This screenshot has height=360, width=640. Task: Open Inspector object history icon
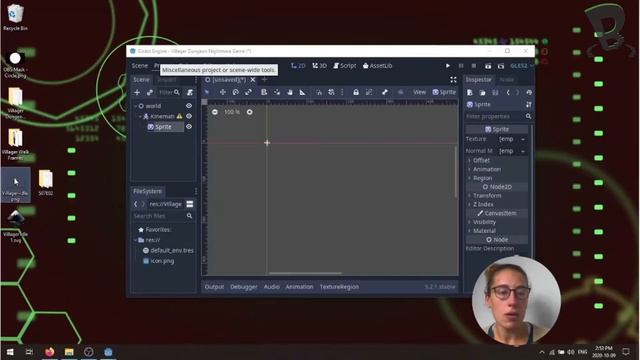pos(529,93)
